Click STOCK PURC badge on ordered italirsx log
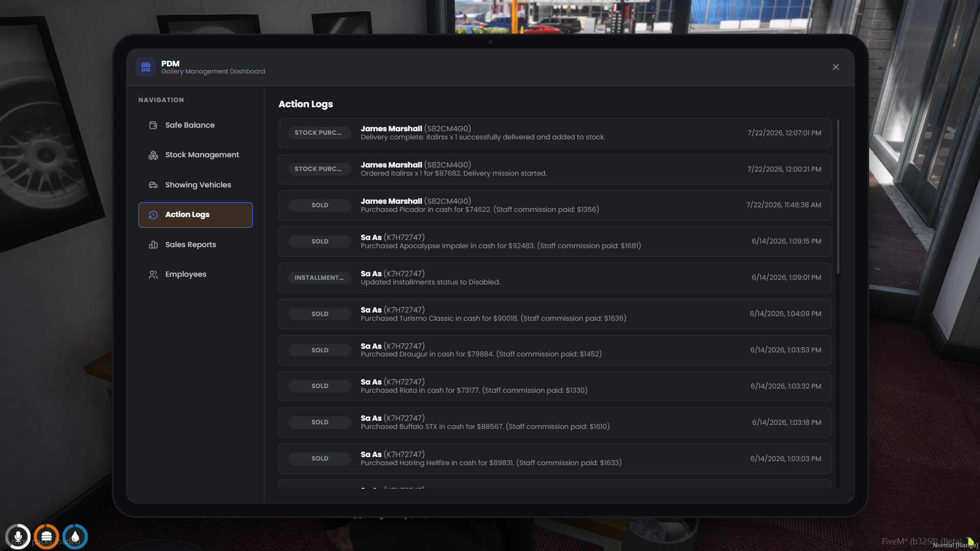Screen dimensions: 980x551 (319, 169)
